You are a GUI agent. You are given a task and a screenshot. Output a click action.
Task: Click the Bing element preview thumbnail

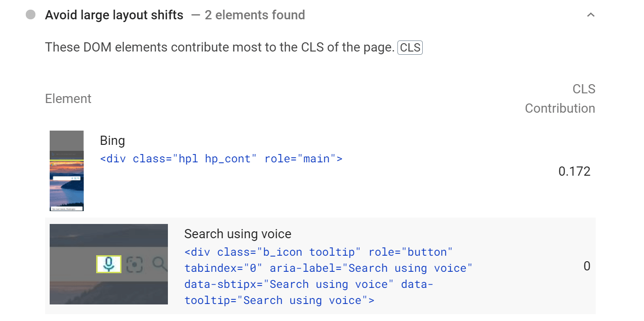click(66, 170)
